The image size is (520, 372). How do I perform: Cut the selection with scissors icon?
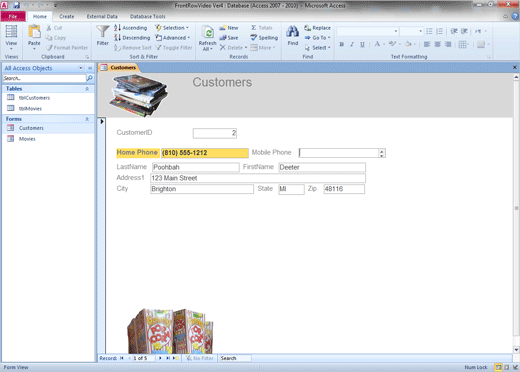point(54,28)
